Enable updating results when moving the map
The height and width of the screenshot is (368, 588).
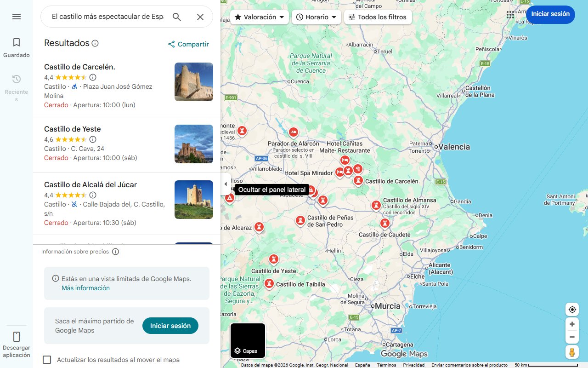[x=47, y=360]
